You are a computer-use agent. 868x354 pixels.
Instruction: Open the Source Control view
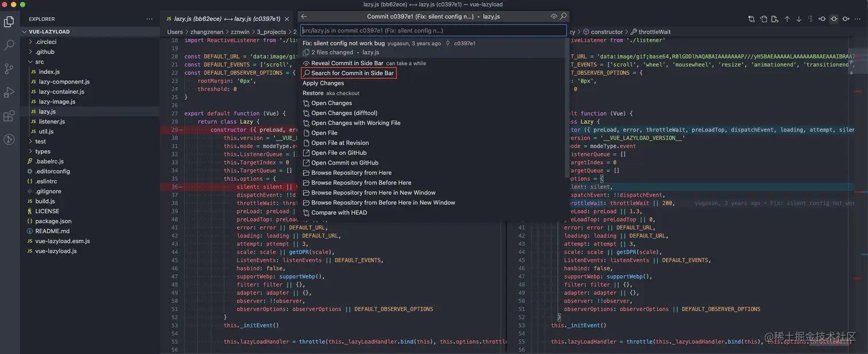[9, 69]
